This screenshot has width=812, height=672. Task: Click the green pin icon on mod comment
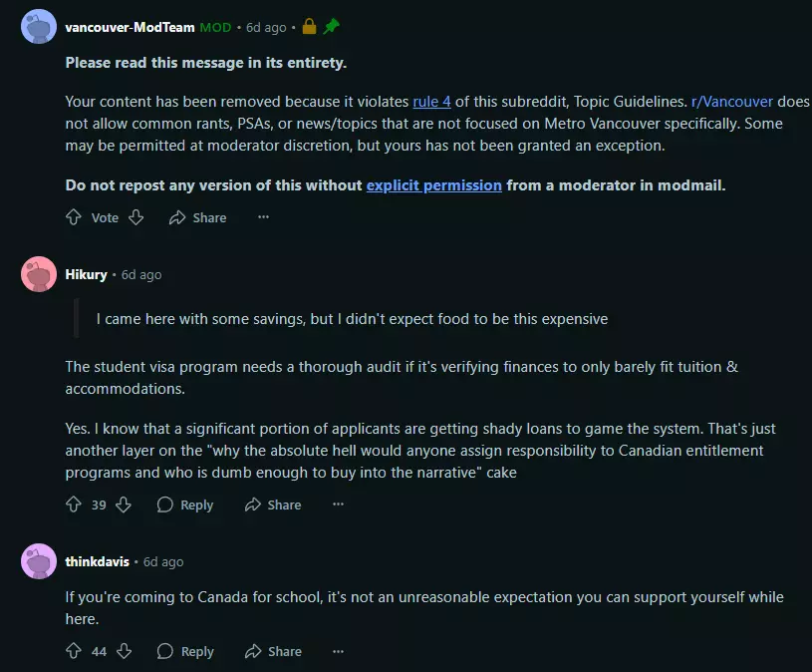(x=331, y=26)
